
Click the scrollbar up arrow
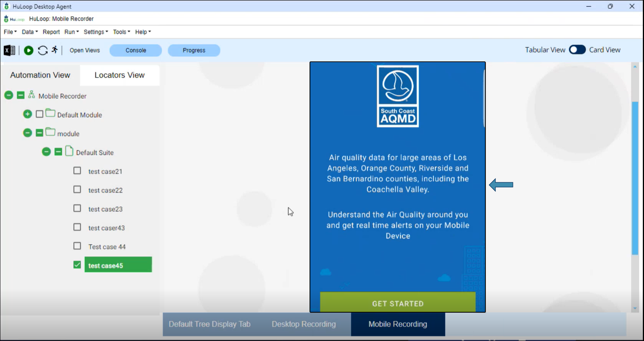click(635, 66)
